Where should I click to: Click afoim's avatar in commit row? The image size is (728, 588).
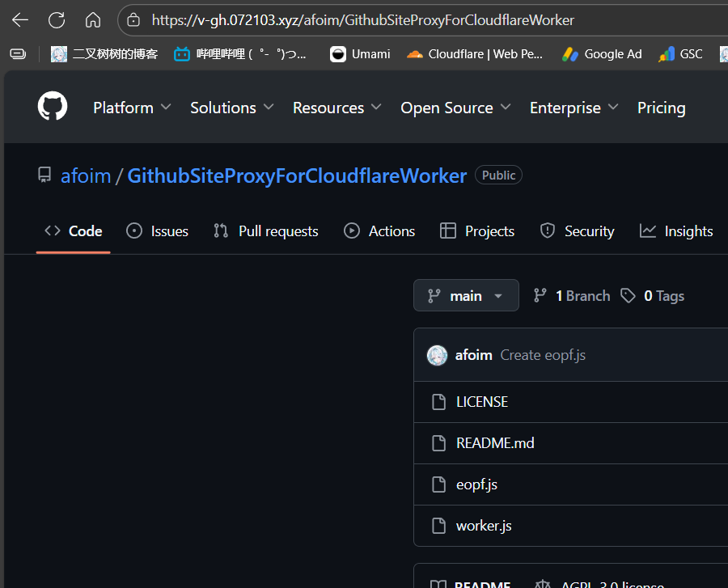(437, 355)
